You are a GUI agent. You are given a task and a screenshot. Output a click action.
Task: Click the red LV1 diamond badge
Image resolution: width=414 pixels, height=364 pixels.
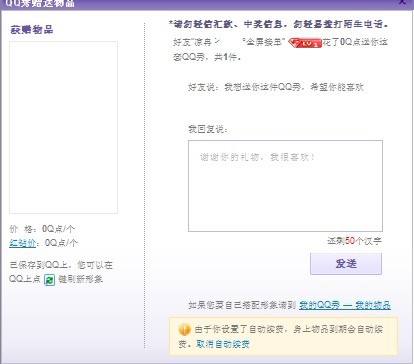[x=305, y=43]
